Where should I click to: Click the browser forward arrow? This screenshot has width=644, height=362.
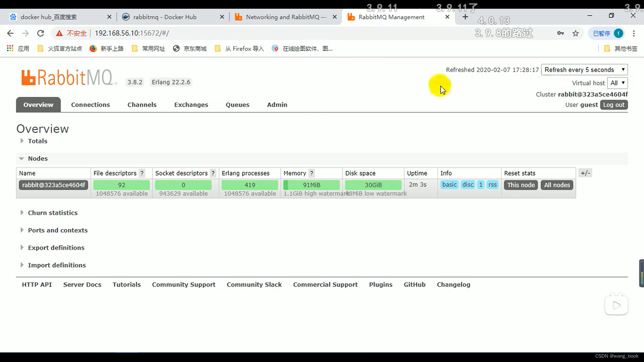coord(25,33)
